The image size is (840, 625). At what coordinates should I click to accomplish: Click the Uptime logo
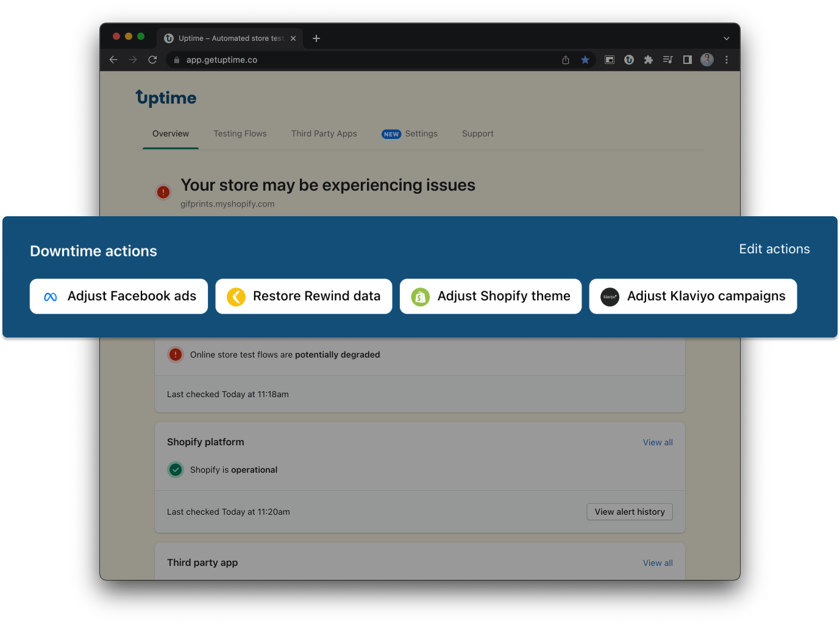[x=166, y=98]
